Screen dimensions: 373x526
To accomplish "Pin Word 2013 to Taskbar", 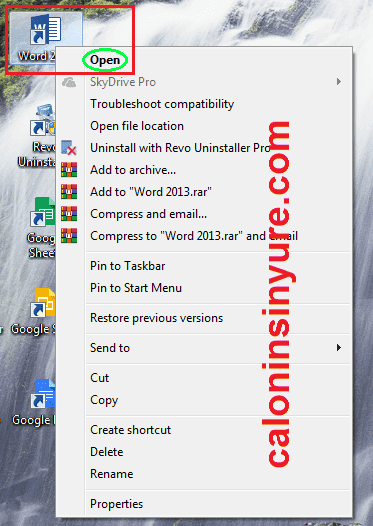I will (204, 266).
